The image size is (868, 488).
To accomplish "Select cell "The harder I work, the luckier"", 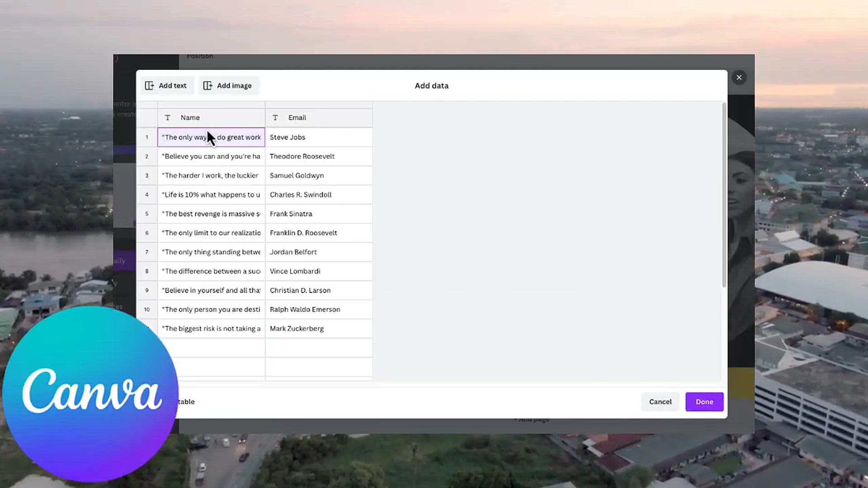I will 211,175.
